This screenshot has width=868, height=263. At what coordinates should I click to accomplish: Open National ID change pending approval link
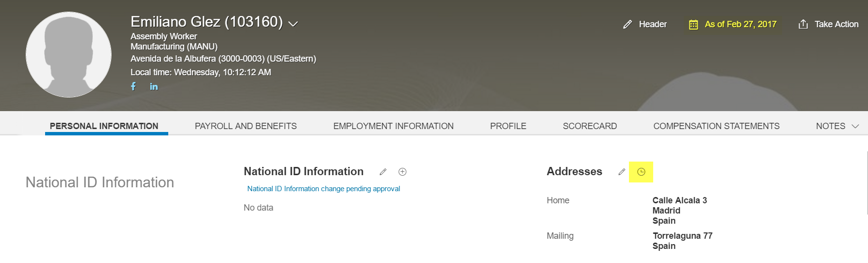coord(323,189)
